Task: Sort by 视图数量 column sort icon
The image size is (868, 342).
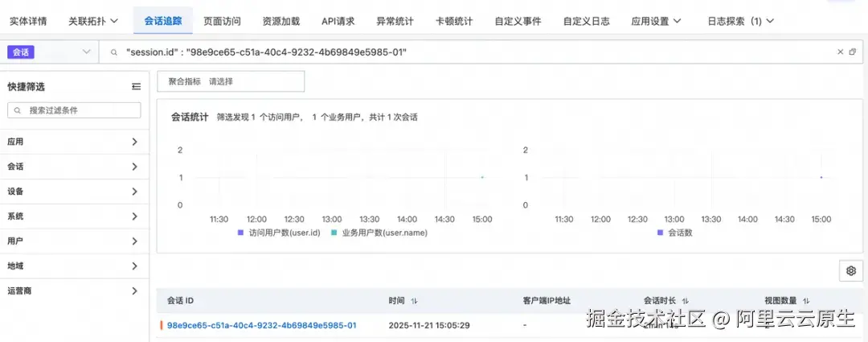Action: tap(806, 301)
